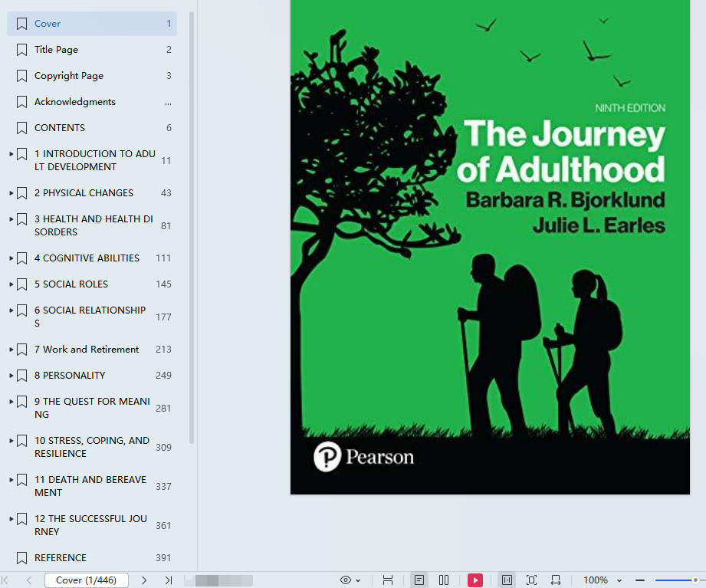Click the bookmark icon beside Title Page

click(21, 50)
